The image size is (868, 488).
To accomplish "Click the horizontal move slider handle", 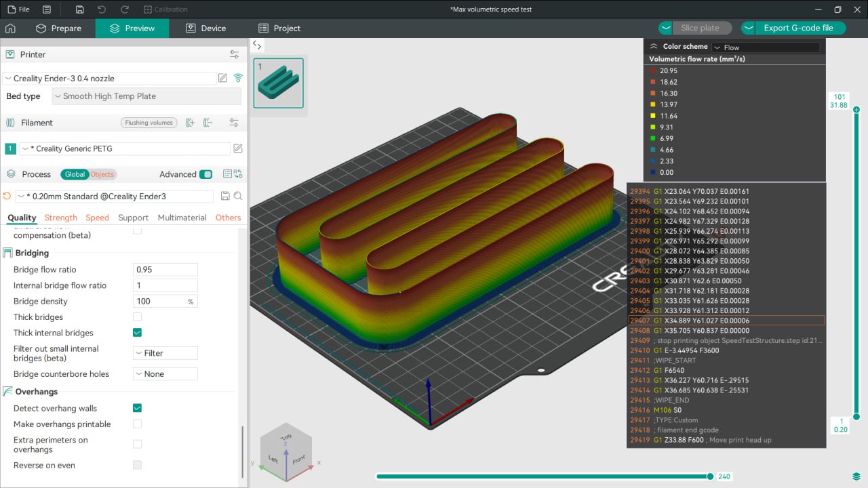I will pos(710,476).
